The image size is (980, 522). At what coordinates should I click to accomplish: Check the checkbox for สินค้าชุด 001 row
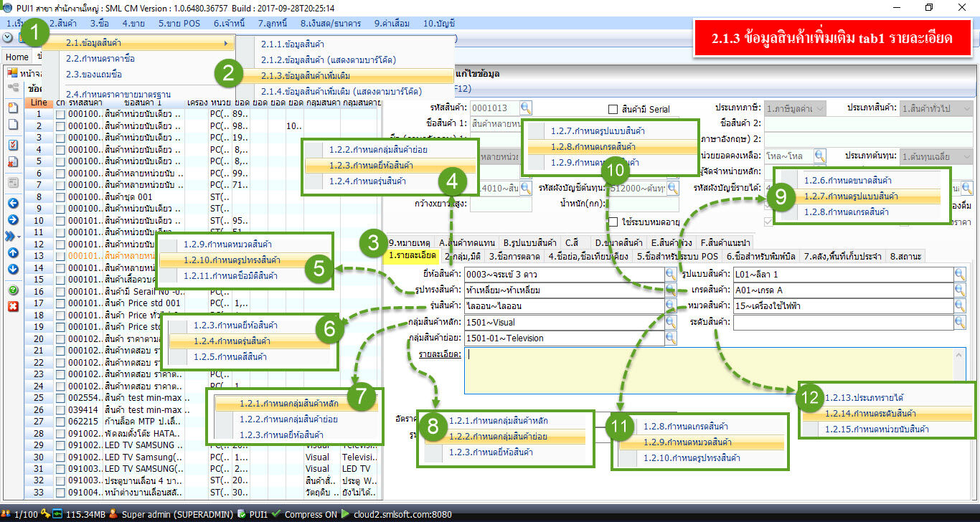click(x=60, y=197)
